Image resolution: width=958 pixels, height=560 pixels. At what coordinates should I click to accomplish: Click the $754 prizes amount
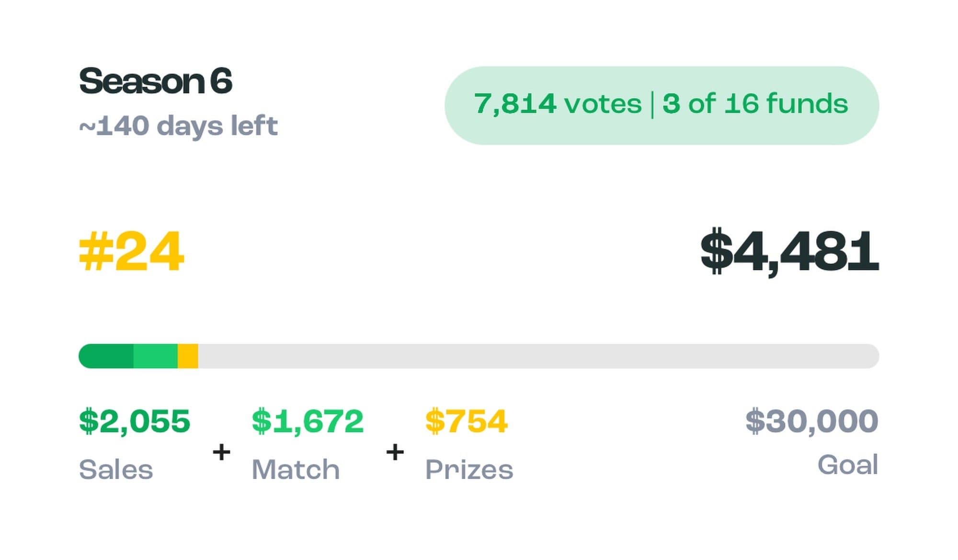pyautogui.click(x=466, y=421)
